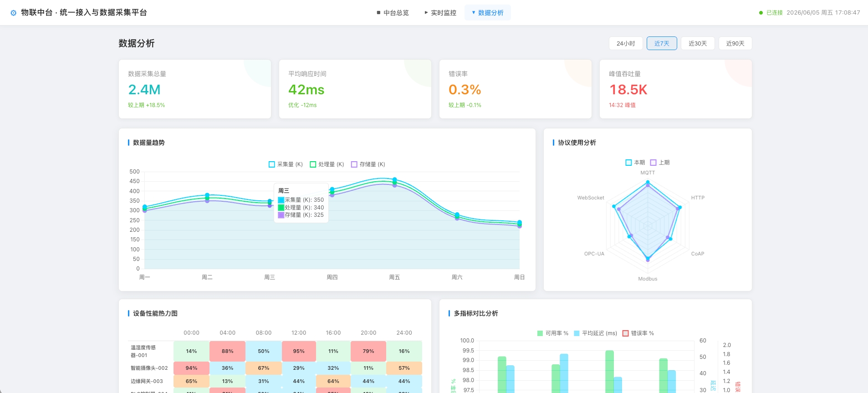Image resolution: width=868 pixels, height=393 pixels.
Task: Click the 周三 x-axis label
Action: coord(270,277)
